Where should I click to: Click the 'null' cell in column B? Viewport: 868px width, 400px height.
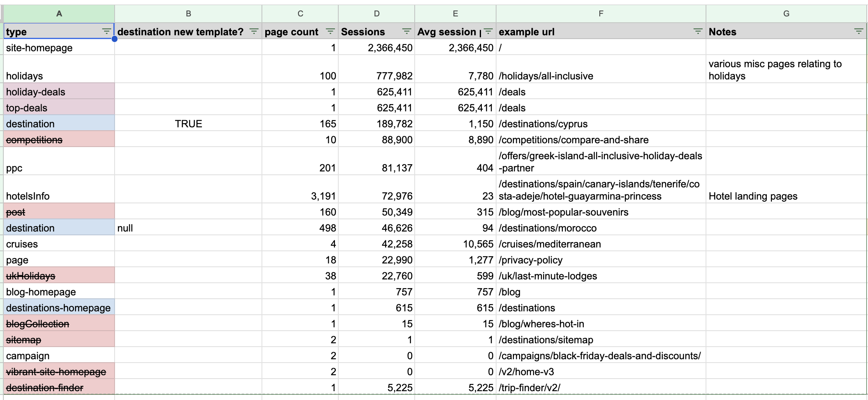point(188,228)
